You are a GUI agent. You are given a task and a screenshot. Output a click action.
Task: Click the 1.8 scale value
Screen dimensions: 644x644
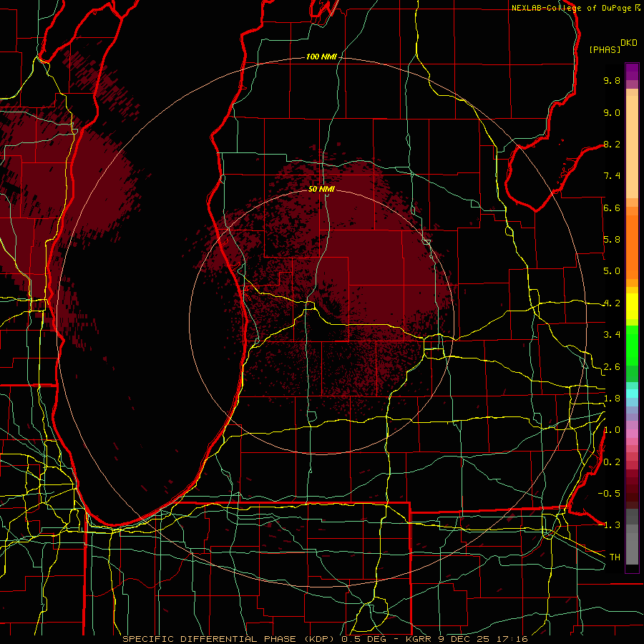[x=612, y=399]
